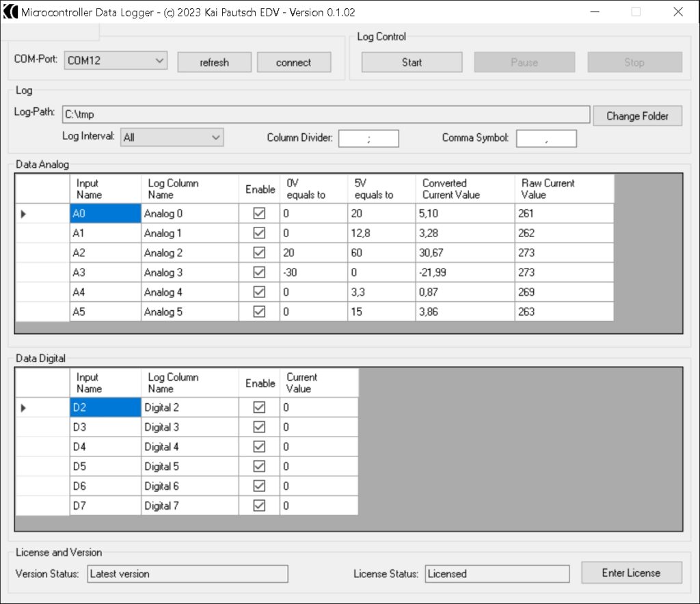Open the Change Folder dialog
The image size is (700, 604).
pyautogui.click(x=638, y=116)
